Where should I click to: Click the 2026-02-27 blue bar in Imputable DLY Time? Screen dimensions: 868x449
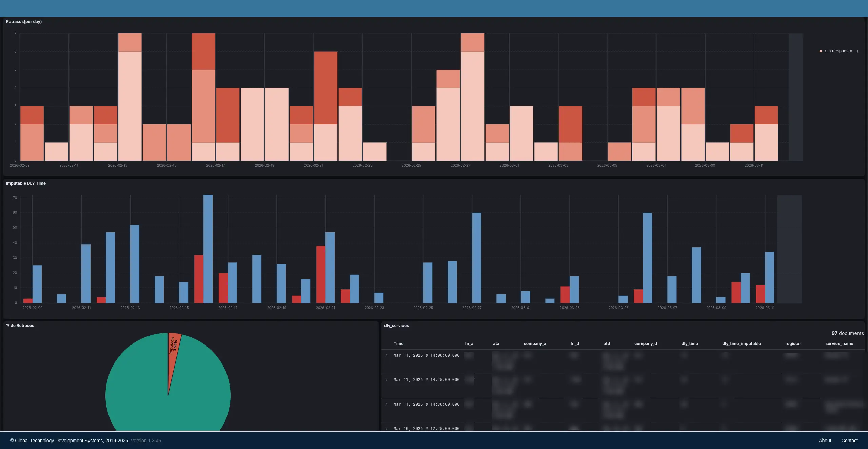[476, 258]
